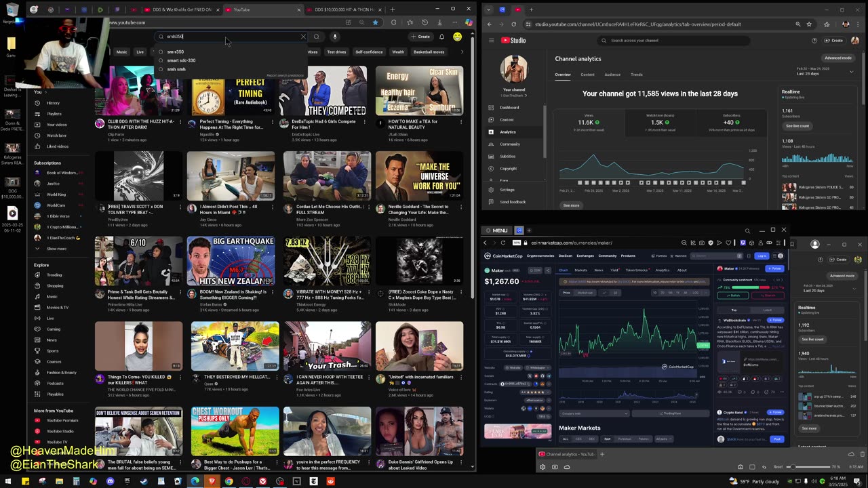Image resolution: width=868 pixels, height=488 pixels.
Task: Click the share icon next to Maker
Action: (x=549, y=270)
